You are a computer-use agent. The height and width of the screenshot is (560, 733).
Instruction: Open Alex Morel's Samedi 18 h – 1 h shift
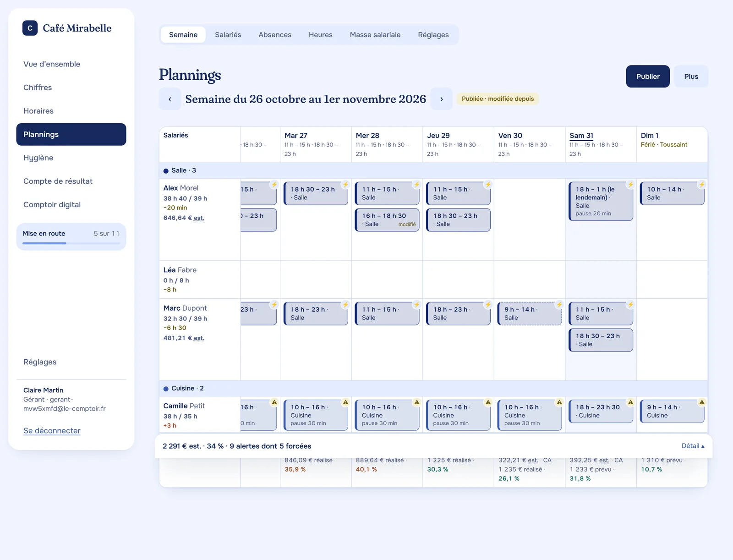click(x=601, y=201)
